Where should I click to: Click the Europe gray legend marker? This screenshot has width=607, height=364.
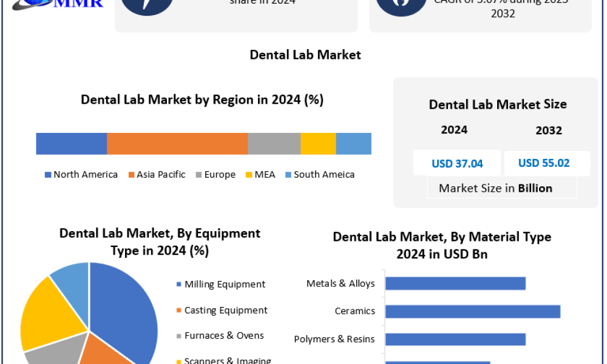[199, 175]
